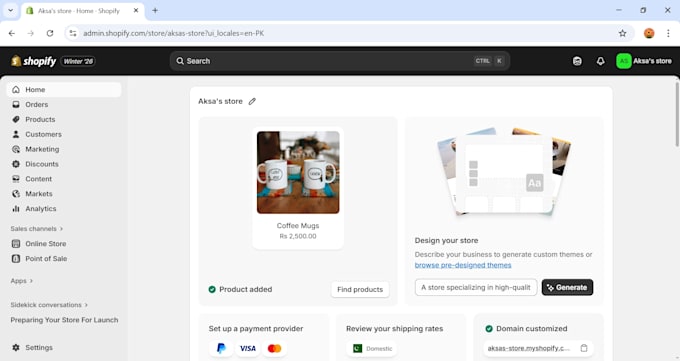
Task: Expand Sidekick conversations
Action: click(49, 305)
